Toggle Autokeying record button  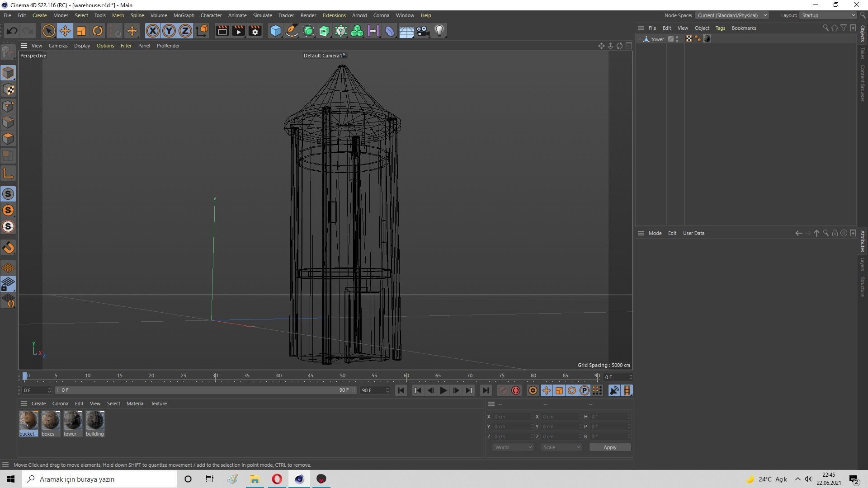coord(516,390)
